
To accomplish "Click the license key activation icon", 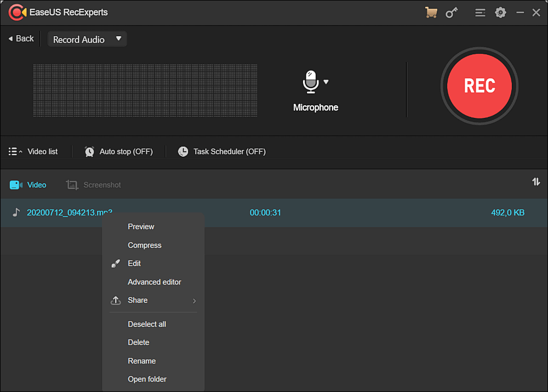I will 452,12.
